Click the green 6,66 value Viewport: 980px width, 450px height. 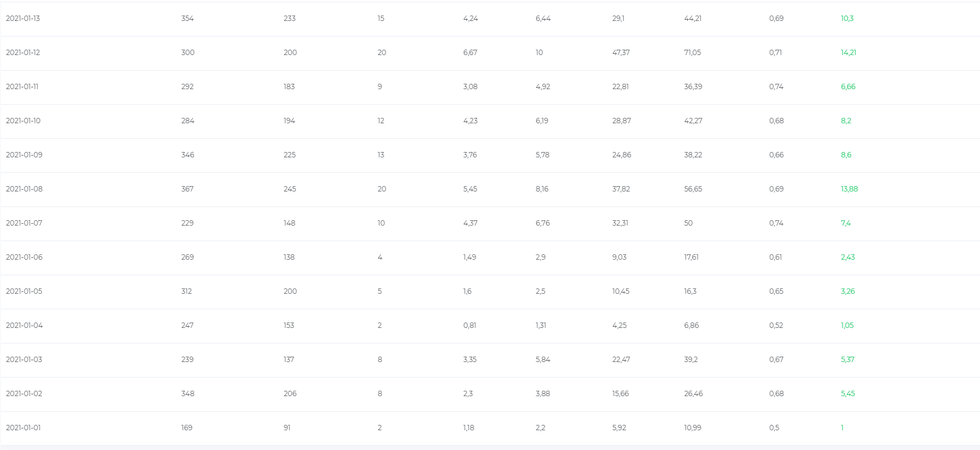click(x=848, y=87)
